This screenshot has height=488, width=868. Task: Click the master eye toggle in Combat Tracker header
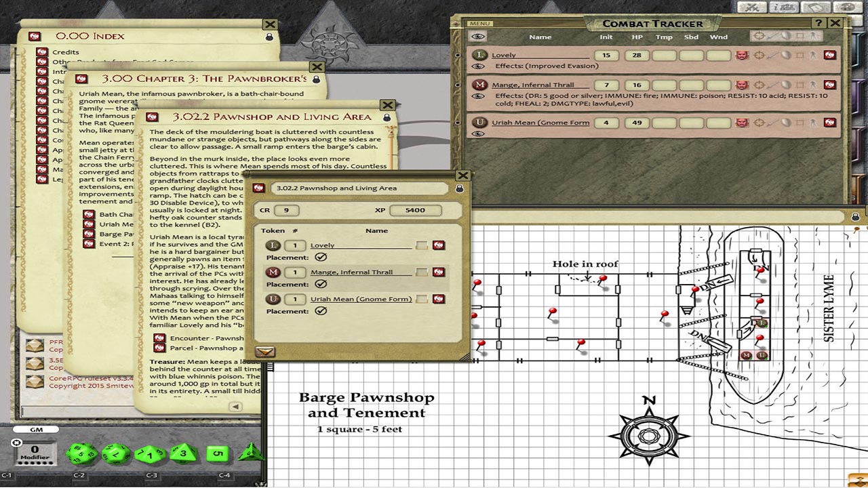tap(478, 35)
